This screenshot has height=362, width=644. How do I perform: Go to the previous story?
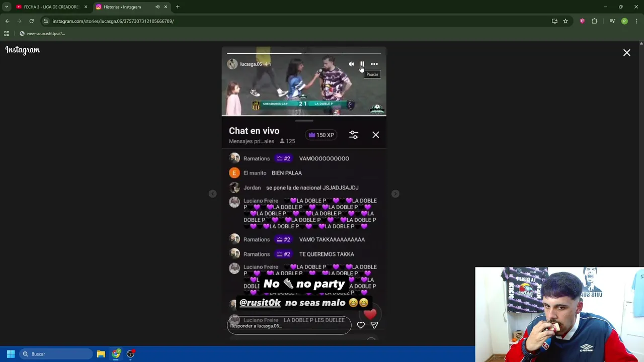point(213,194)
